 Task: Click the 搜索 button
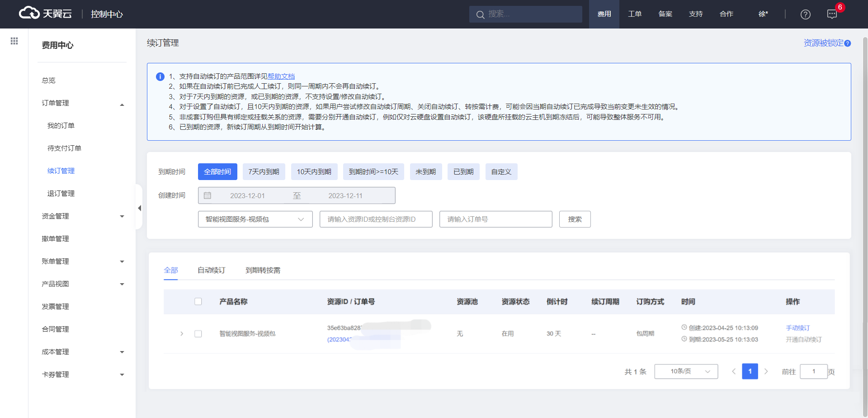click(575, 219)
